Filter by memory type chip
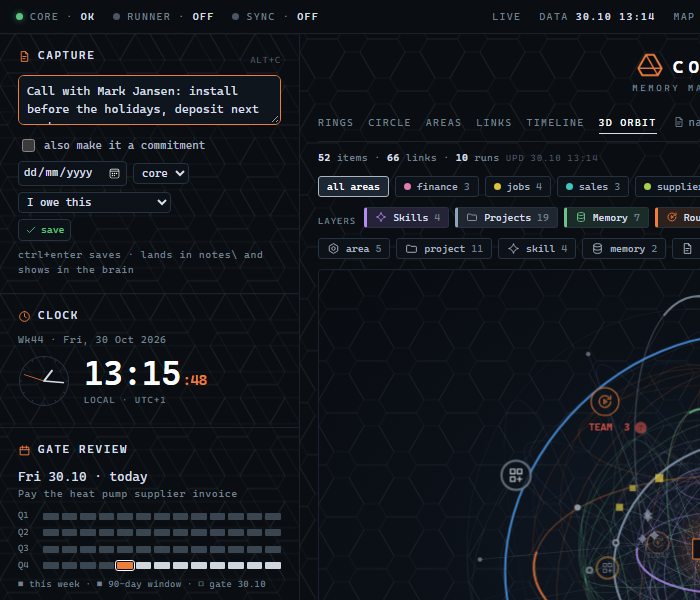The width and height of the screenshot is (700, 600). (624, 249)
